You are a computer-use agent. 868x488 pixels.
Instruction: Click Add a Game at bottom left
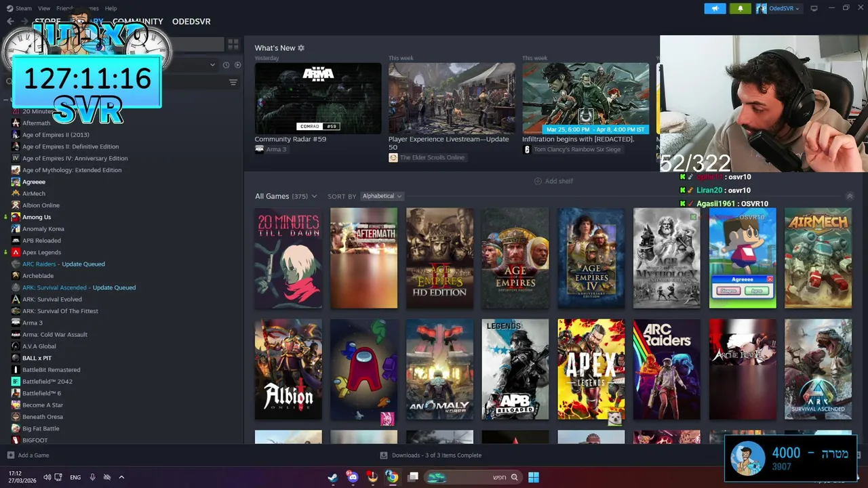click(28, 455)
